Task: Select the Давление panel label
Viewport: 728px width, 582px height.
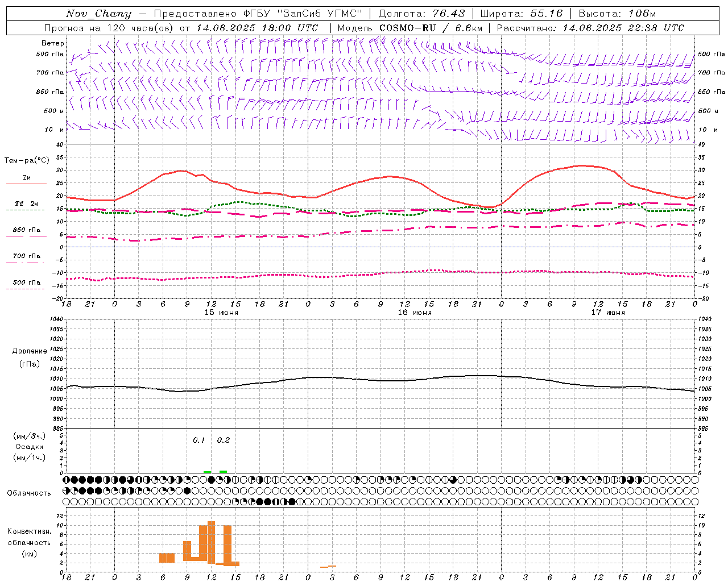Action: pyautogui.click(x=30, y=351)
